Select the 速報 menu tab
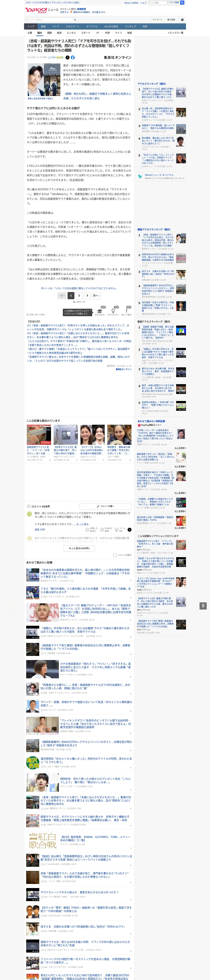The width and height of the screenshot is (210, 980). (43, 27)
